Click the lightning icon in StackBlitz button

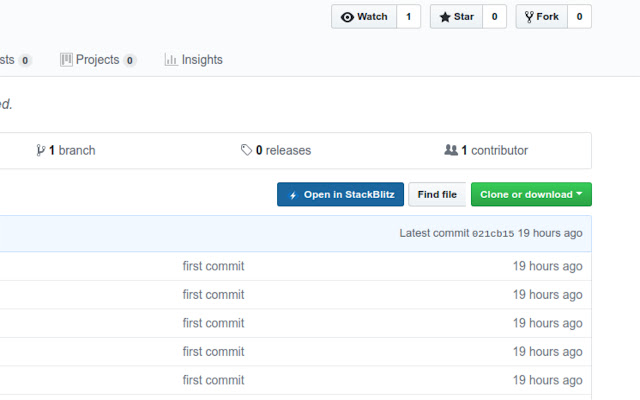(x=292, y=195)
